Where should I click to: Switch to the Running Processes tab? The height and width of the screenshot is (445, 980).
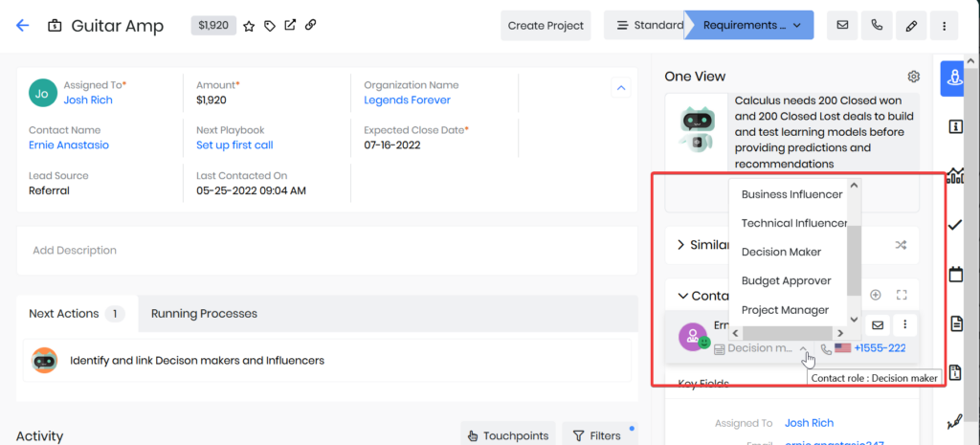pyautogui.click(x=204, y=313)
